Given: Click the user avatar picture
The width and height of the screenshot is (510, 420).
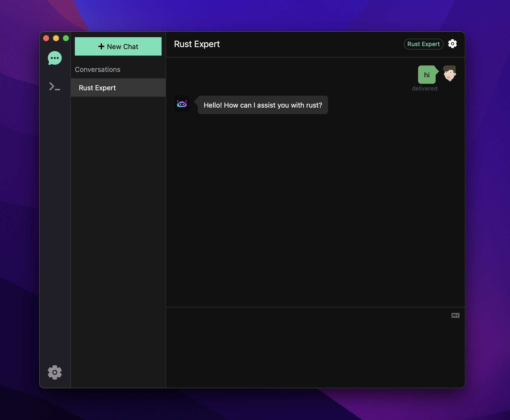Looking at the screenshot, I should coord(450,73).
